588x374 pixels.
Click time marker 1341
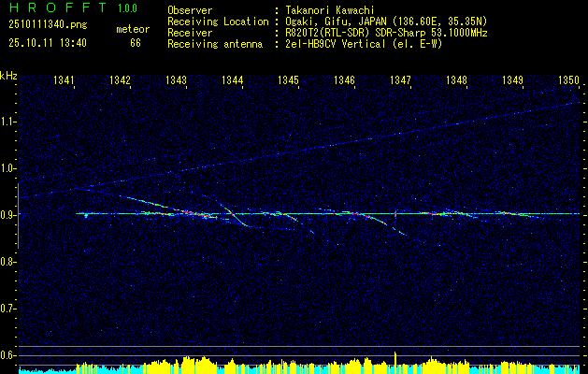pyautogui.click(x=64, y=79)
